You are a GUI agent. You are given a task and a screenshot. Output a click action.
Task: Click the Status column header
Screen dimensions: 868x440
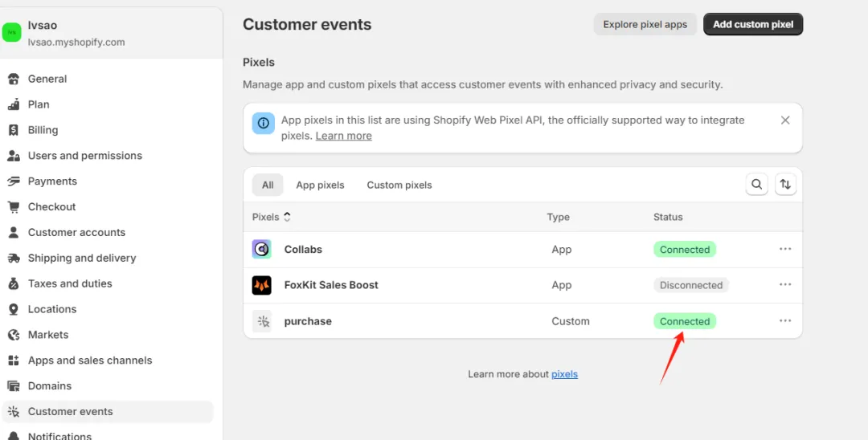click(668, 218)
